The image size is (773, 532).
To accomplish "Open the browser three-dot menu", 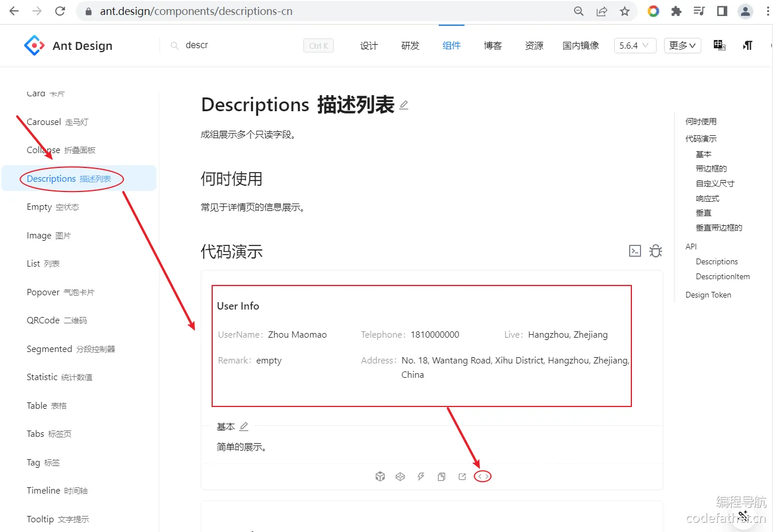I will [767, 11].
